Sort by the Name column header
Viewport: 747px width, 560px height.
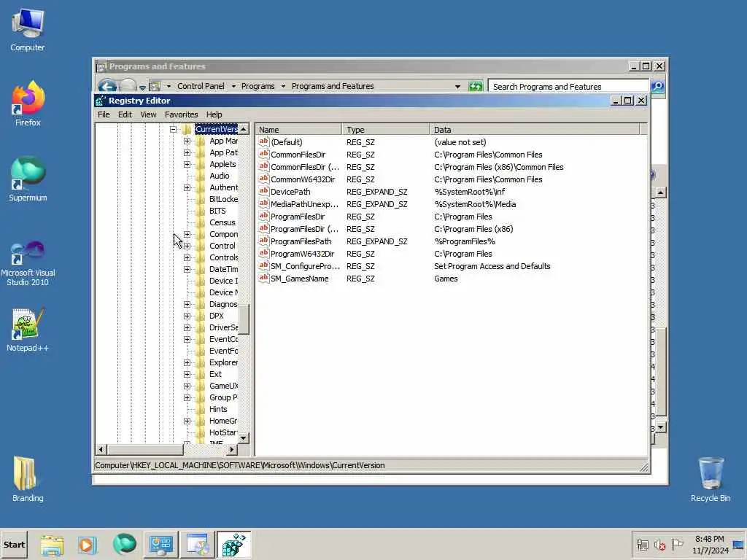(x=298, y=130)
